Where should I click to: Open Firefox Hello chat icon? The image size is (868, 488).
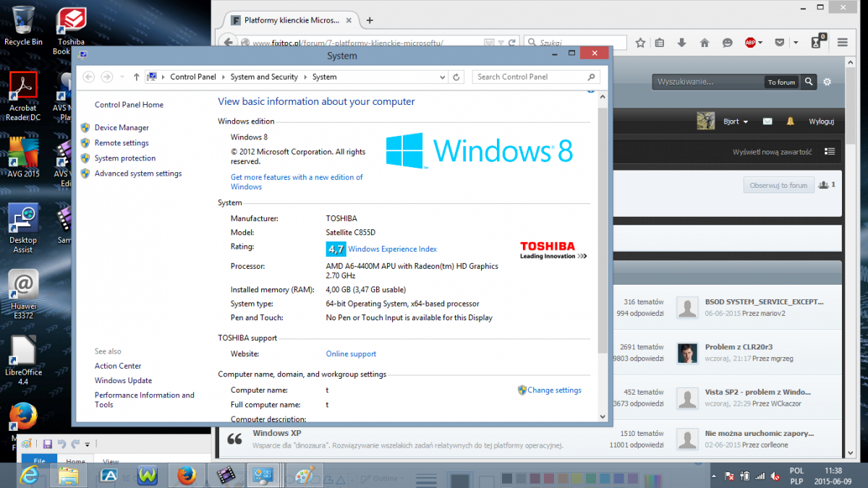click(x=726, y=43)
